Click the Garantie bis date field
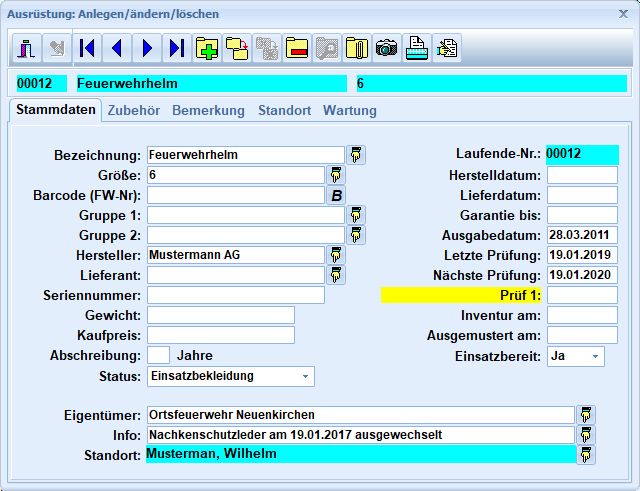Image resolution: width=640 pixels, height=491 pixels. (x=582, y=215)
